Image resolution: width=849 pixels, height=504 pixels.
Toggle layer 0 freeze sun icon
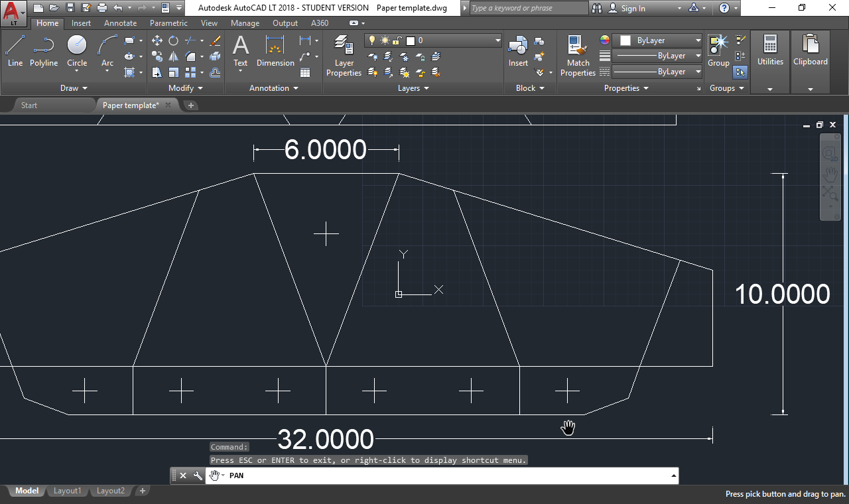385,40
